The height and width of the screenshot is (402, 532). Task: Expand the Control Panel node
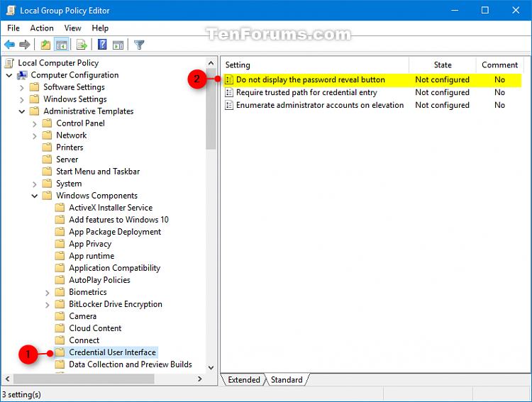(x=35, y=124)
